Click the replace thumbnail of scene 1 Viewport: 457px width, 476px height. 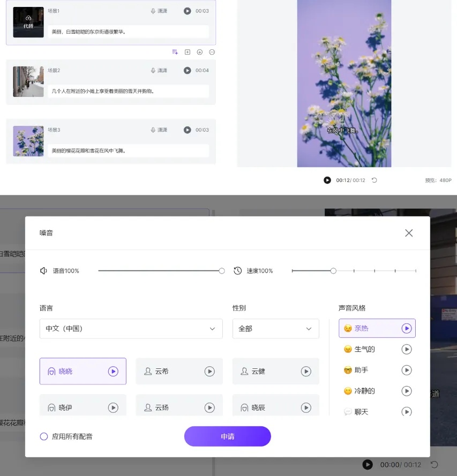[x=28, y=22]
